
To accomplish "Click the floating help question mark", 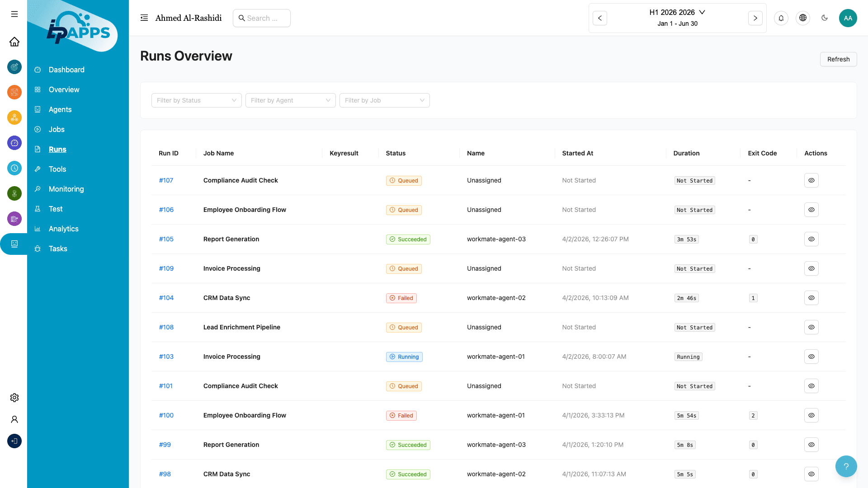I will click(x=846, y=466).
